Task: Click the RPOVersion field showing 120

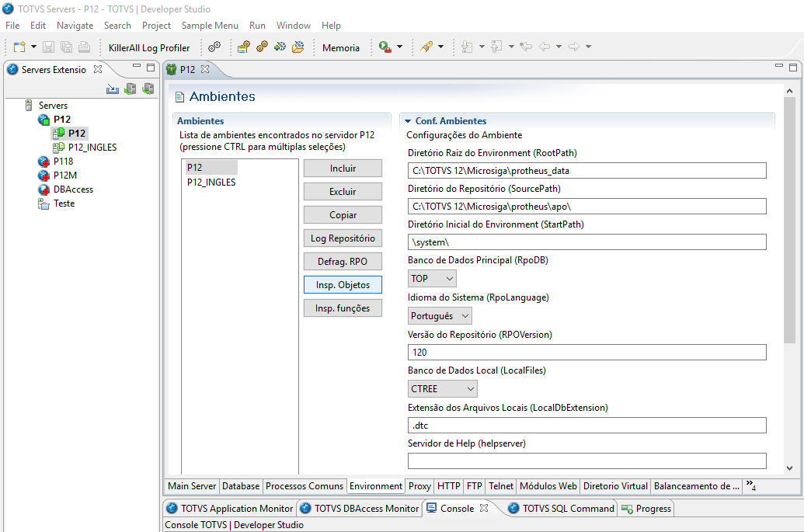Action: coord(587,352)
